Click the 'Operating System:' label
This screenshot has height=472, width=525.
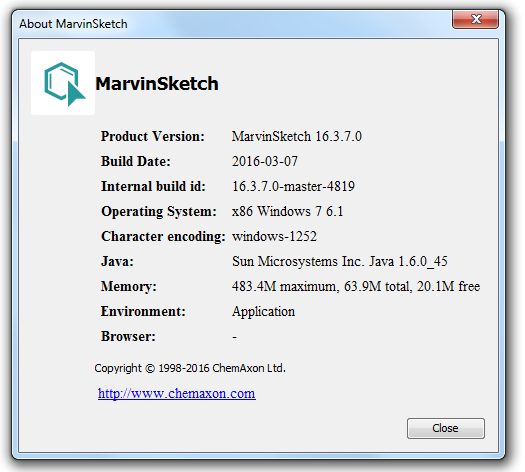coord(159,212)
